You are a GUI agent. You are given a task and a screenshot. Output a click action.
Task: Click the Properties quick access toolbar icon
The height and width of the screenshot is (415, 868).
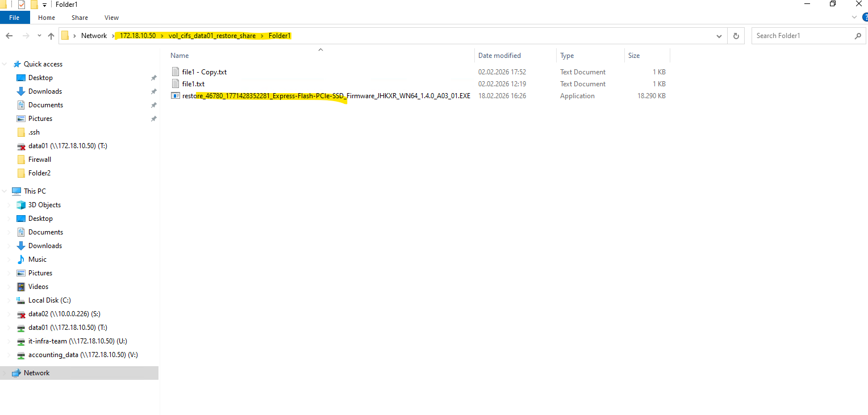click(22, 5)
